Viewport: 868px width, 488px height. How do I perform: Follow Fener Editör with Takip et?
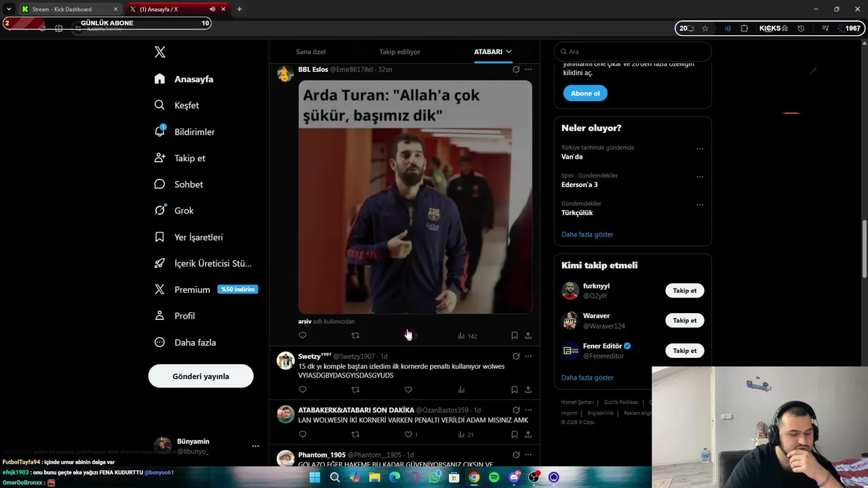click(685, 351)
